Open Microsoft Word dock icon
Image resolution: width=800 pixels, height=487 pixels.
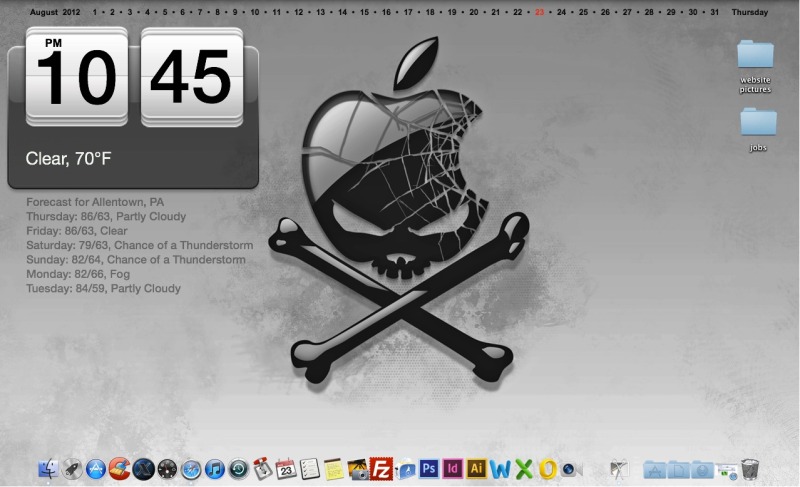click(x=501, y=469)
